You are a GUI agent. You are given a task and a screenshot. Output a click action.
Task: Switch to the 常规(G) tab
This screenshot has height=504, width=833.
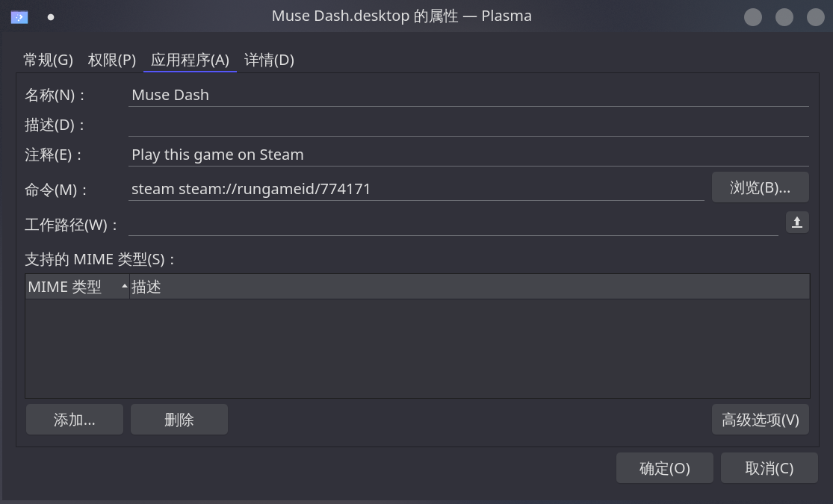[x=46, y=60]
